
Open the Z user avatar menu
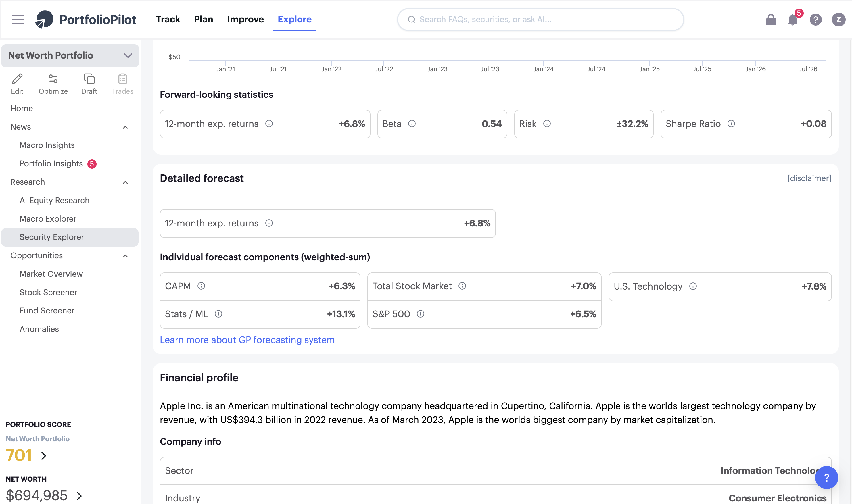tap(838, 19)
